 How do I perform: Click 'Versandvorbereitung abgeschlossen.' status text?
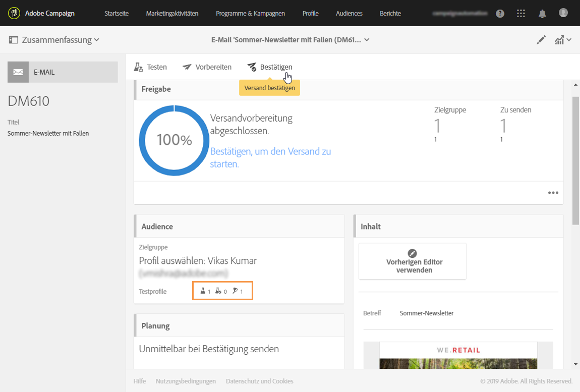tap(251, 125)
